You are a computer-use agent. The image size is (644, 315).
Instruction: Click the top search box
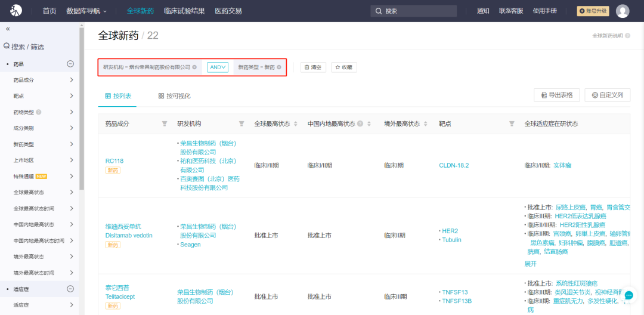pyautogui.click(x=414, y=11)
